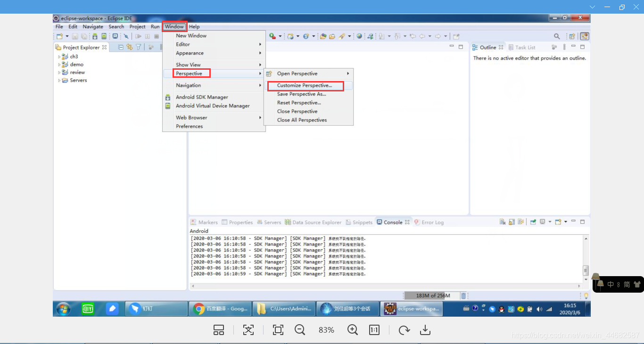Click the Clear Console icon
Image resolution: width=644 pixels, height=344 pixels.
(503, 222)
